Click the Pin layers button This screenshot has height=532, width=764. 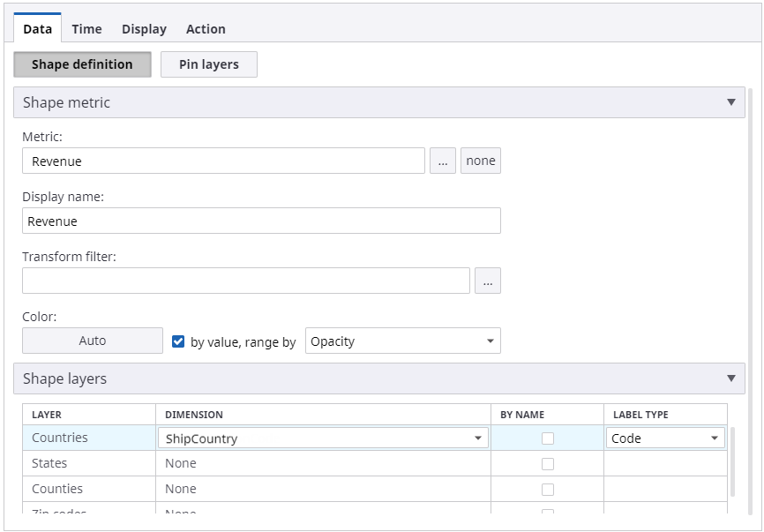coord(209,64)
